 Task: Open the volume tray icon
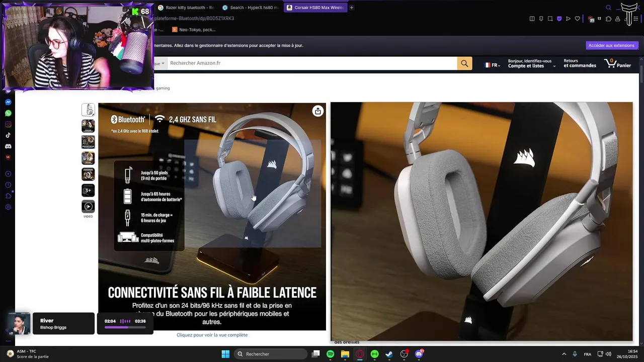[608, 354]
